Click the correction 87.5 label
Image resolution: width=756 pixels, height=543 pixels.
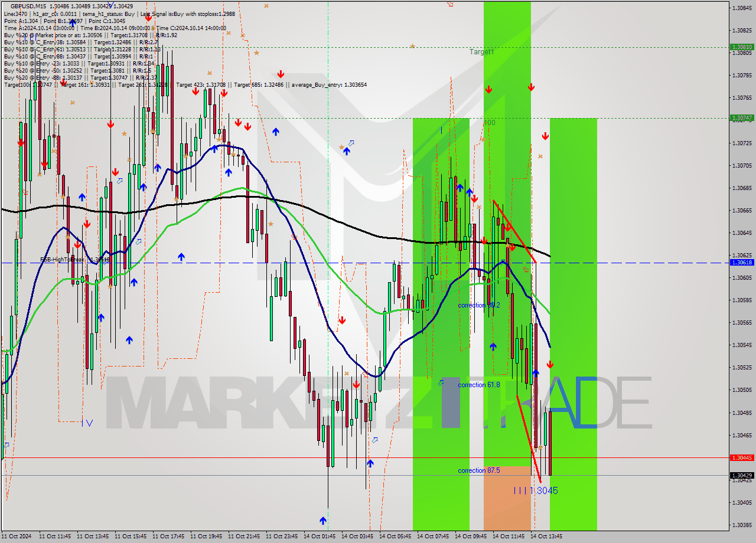(479, 470)
